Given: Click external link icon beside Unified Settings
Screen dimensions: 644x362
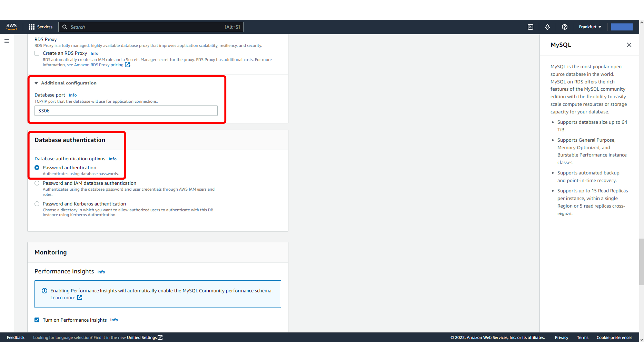Looking at the screenshot, I should click(x=160, y=338).
